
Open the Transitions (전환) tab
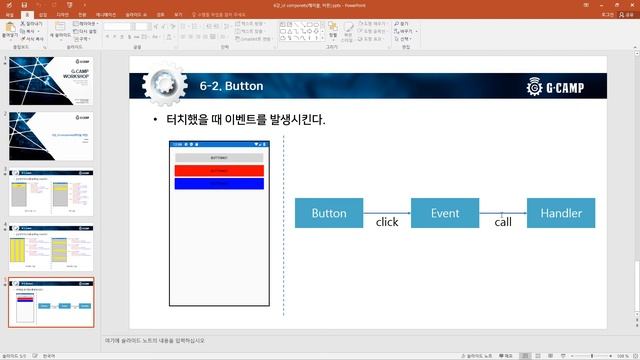pyautogui.click(x=82, y=15)
